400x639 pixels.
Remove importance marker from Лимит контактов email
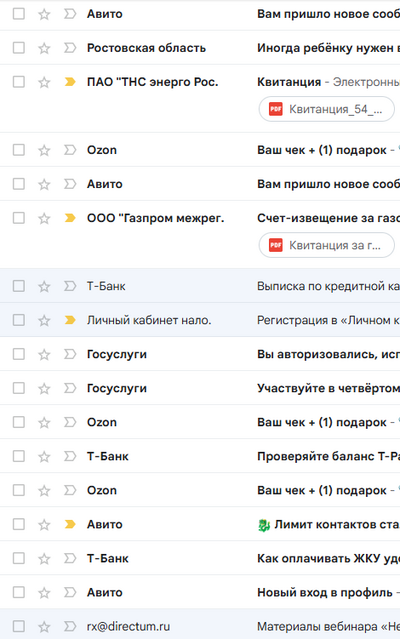(70, 524)
